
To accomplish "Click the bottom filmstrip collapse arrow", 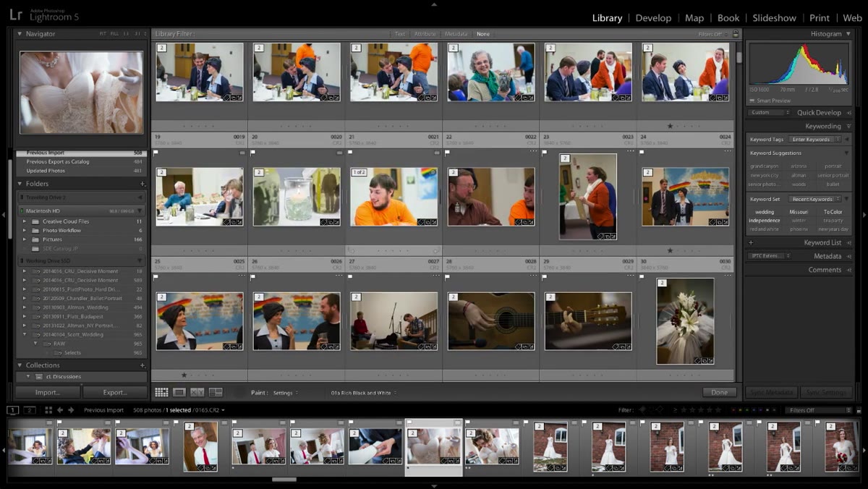I will [x=434, y=485].
